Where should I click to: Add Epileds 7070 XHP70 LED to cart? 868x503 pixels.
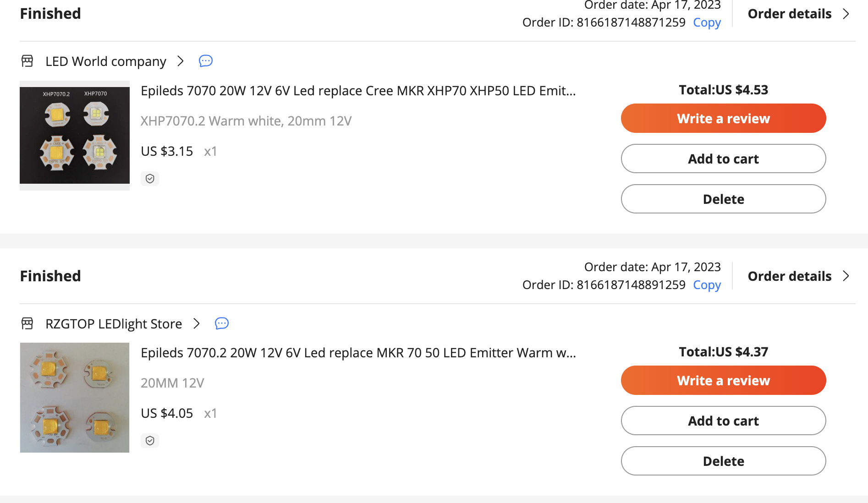click(723, 159)
